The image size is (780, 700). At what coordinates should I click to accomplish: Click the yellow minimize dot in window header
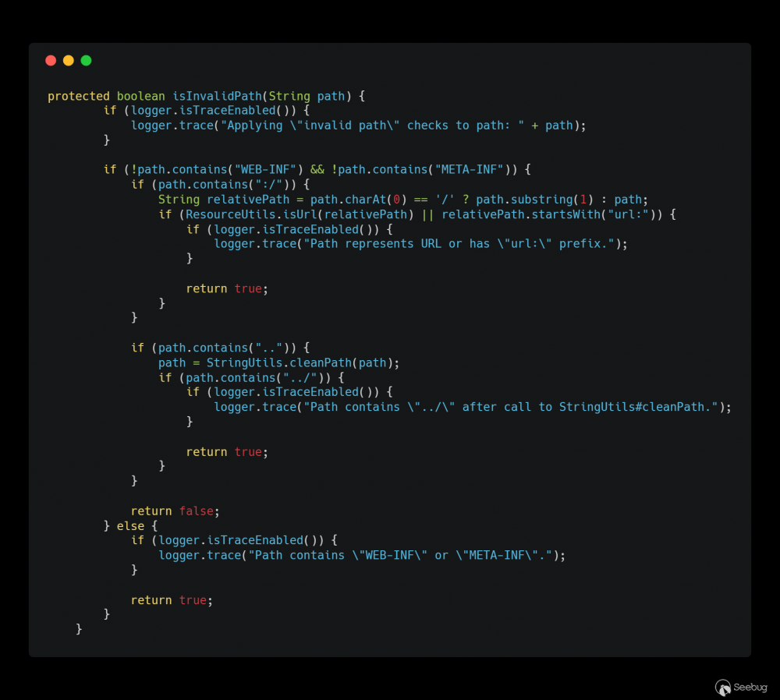tap(68, 61)
